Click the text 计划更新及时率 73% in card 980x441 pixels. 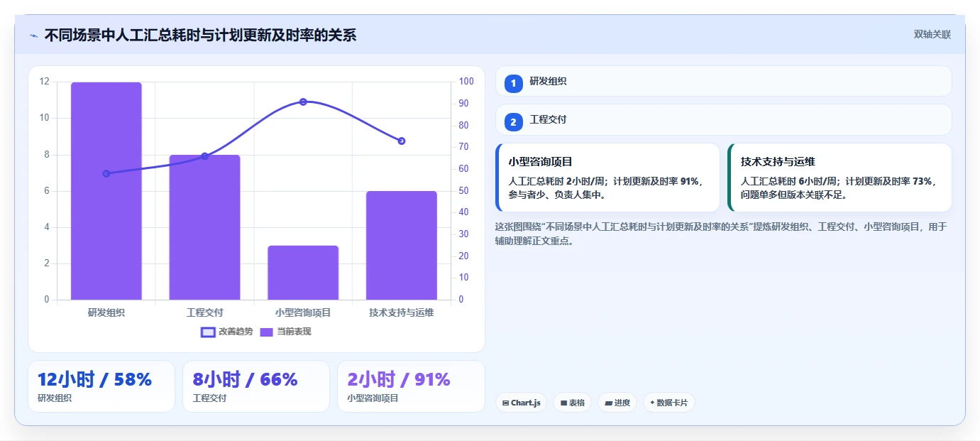pyautogui.click(x=888, y=181)
